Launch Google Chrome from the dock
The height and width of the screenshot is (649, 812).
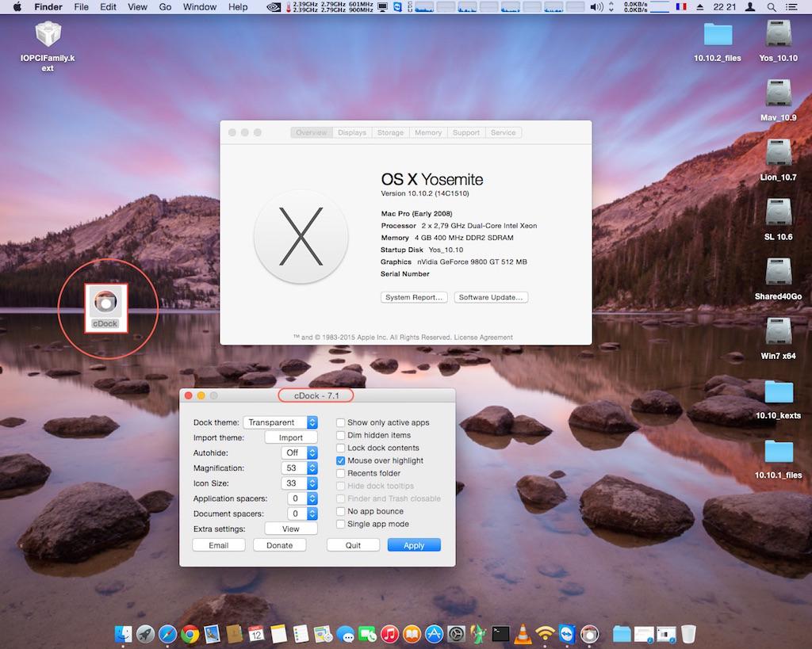[189, 634]
